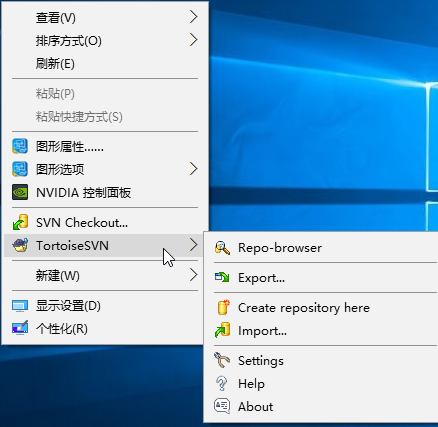The width and height of the screenshot is (438, 427).
Task: Click the 显示设置 monitor icon
Action: click(20, 306)
